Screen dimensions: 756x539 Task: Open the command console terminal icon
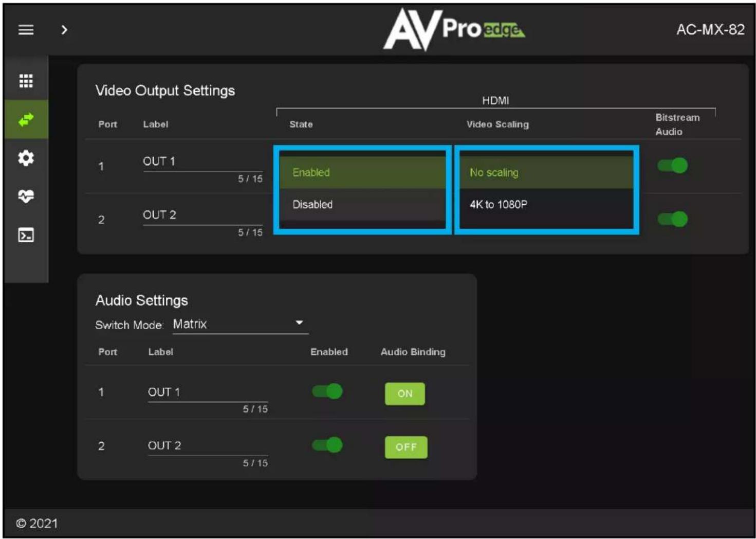pos(26,235)
